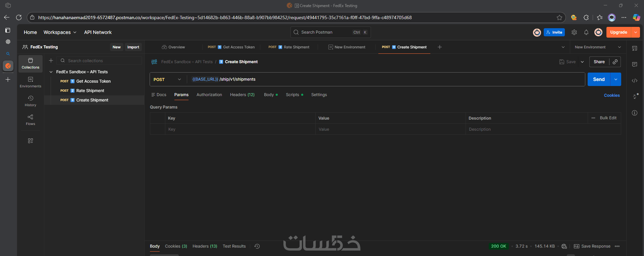
Task: Click the three dots beside Bulk Edit
Action: tap(593, 118)
